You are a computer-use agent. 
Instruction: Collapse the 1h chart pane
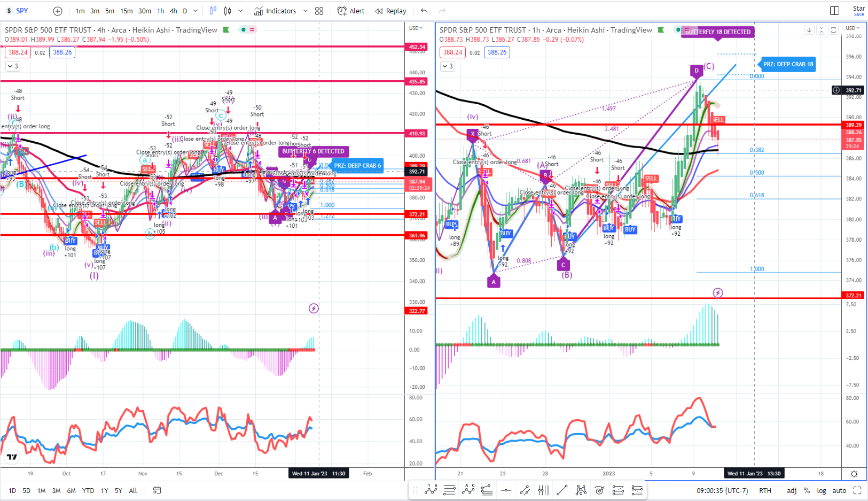822,30
